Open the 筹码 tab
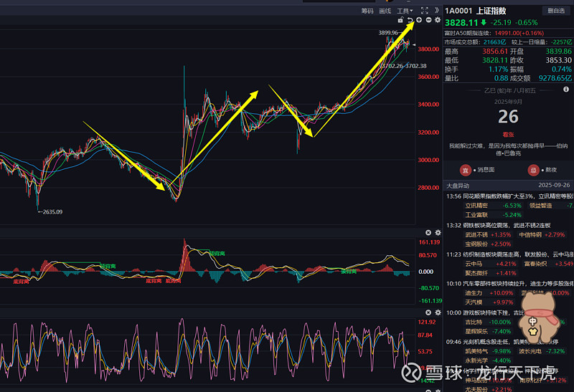Viewport: 574px width, 392px height. coord(367,11)
